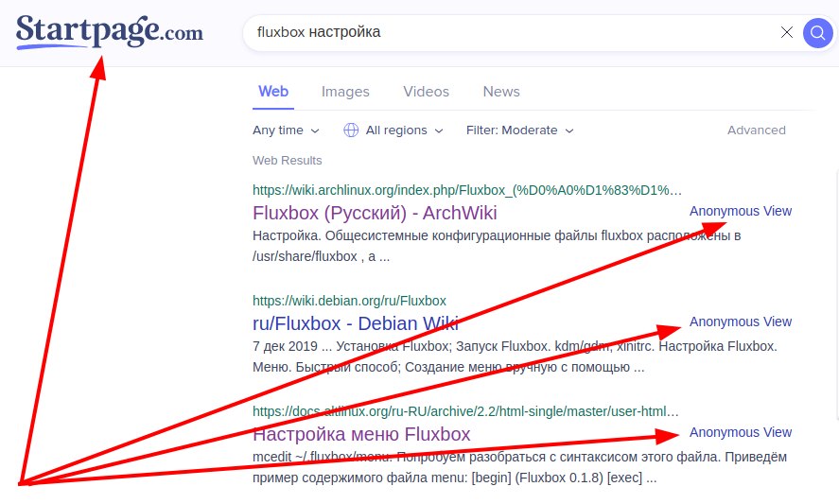This screenshot has height=504, width=839.
Task: Open the Настройка меню Fluxbox result
Action: (x=361, y=434)
